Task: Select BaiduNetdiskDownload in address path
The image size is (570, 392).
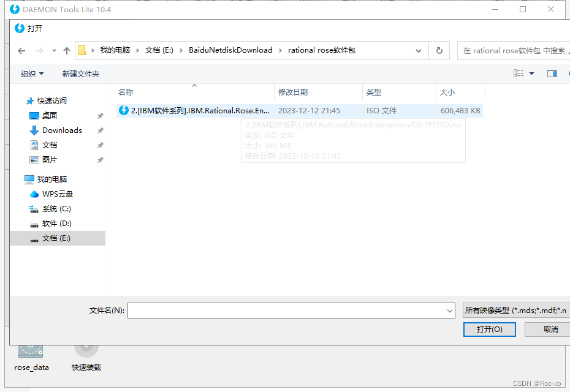Action: (230, 50)
